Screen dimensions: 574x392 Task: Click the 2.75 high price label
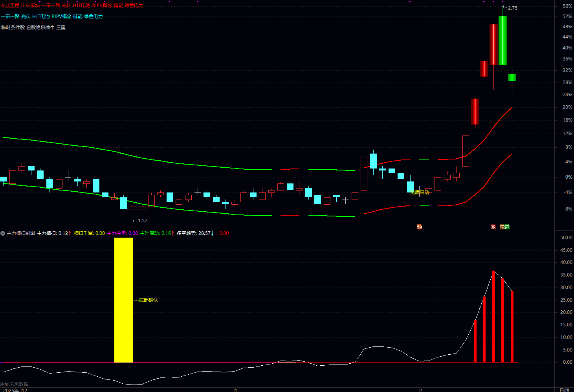coord(513,8)
